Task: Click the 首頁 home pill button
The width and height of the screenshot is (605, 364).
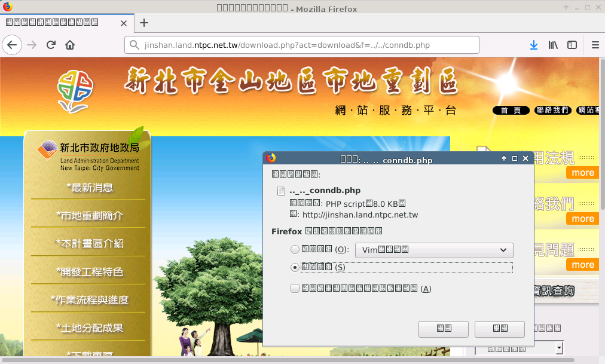Action: coord(511,111)
